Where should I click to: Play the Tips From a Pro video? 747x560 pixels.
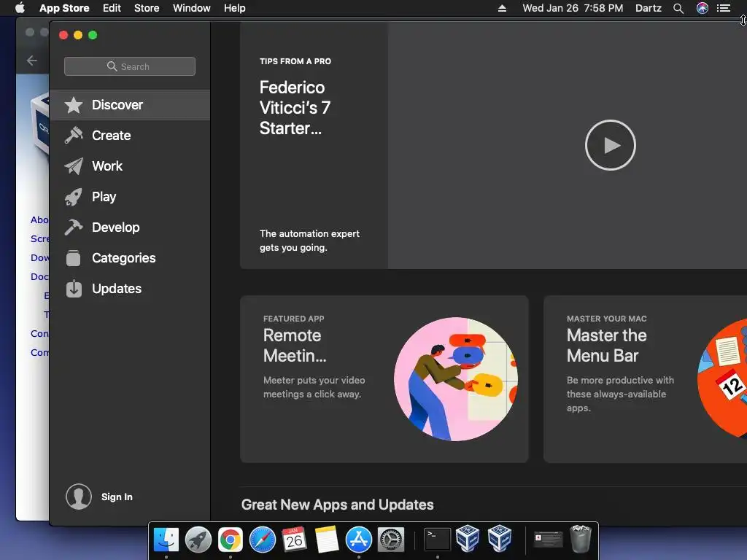tap(611, 145)
